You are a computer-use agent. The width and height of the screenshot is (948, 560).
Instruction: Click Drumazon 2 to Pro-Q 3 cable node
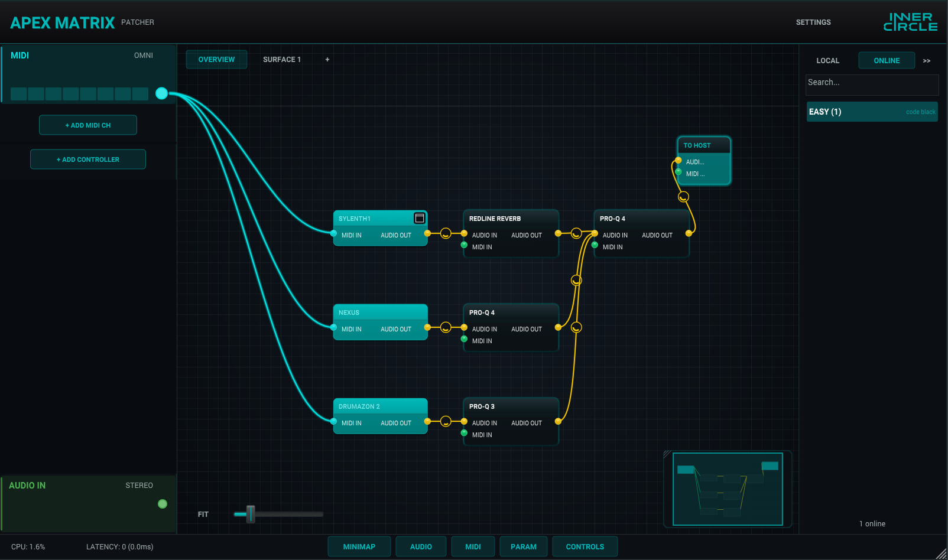[446, 422]
